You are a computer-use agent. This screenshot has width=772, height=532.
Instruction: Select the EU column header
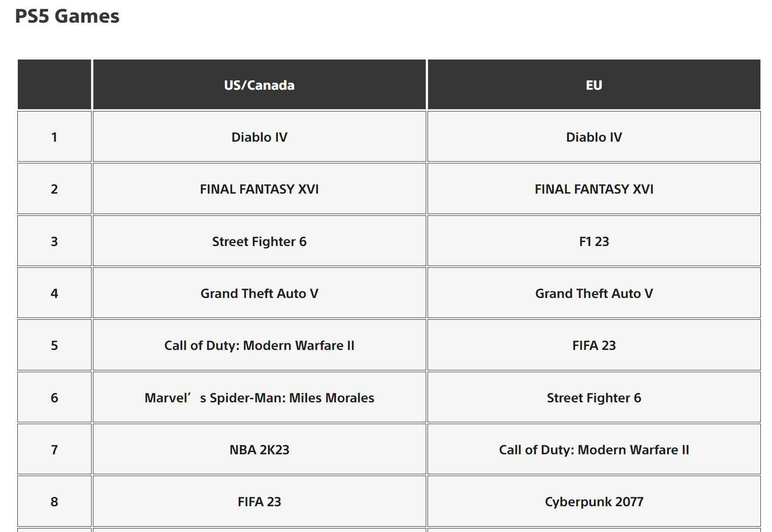coord(594,84)
